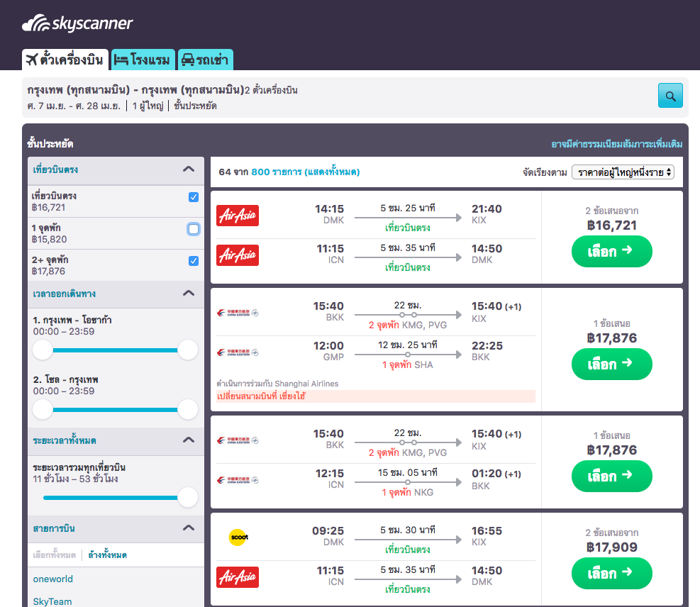Click China Eastern logo on 12:00 GMP flight
This screenshot has height=607, width=700.
238,352
